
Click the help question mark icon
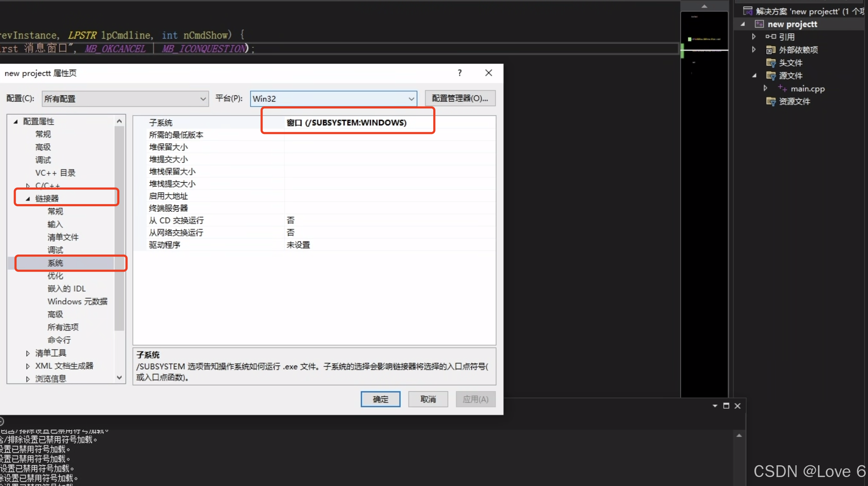point(460,73)
